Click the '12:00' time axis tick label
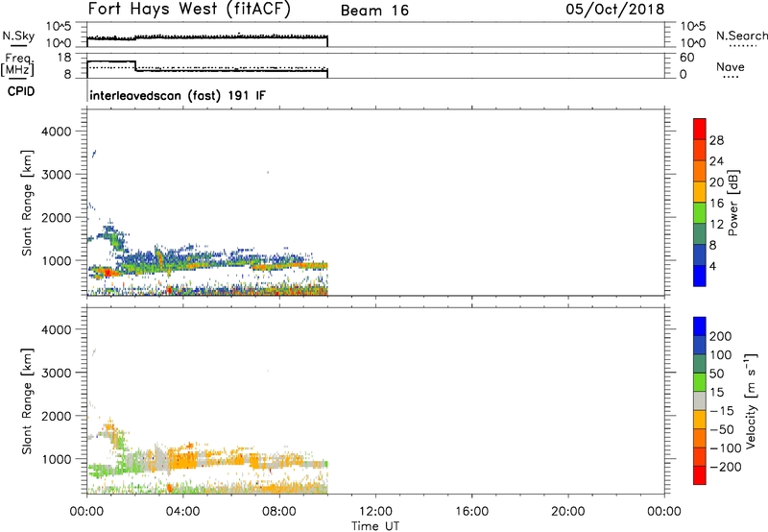The height and width of the screenshot is (532, 768). click(375, 512)
